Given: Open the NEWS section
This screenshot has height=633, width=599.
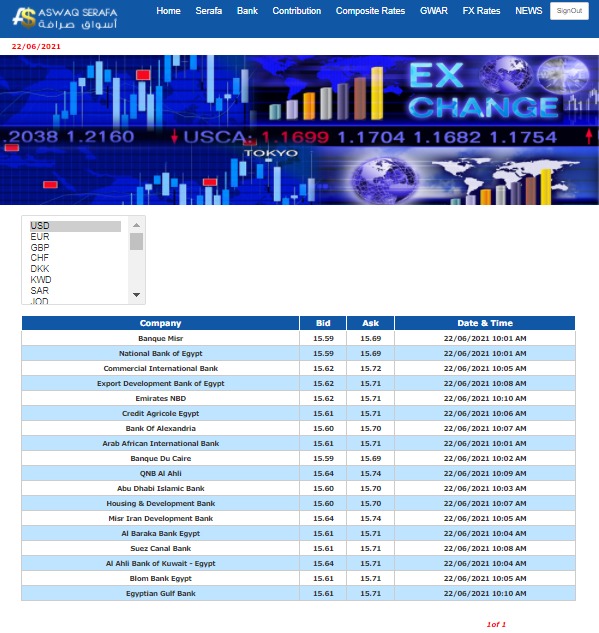Looking at the screenshot, I should [x=528, y=11].
